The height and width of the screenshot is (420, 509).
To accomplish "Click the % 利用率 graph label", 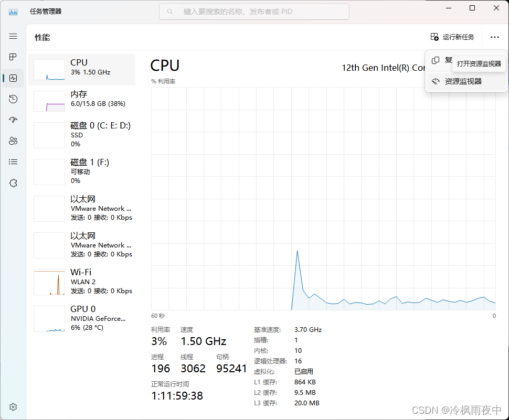I will (x=163, y=81).
